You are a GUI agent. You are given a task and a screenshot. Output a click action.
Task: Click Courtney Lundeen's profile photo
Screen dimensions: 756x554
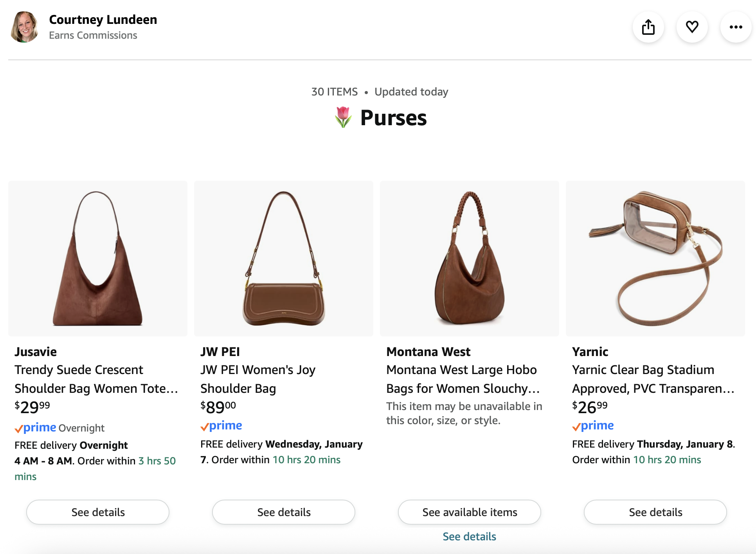click(25, 27)
